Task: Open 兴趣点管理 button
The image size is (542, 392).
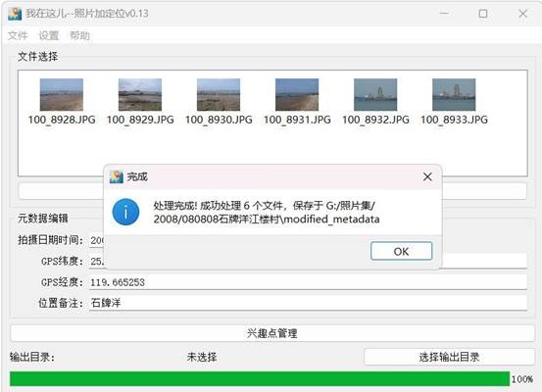Action: coord(272,333)
